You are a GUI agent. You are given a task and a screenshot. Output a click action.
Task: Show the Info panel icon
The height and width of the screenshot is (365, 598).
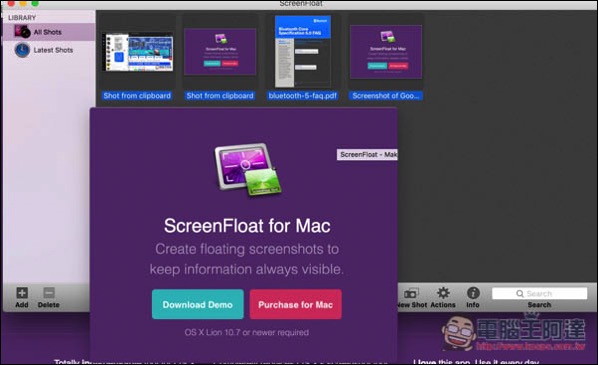point(473,293)
